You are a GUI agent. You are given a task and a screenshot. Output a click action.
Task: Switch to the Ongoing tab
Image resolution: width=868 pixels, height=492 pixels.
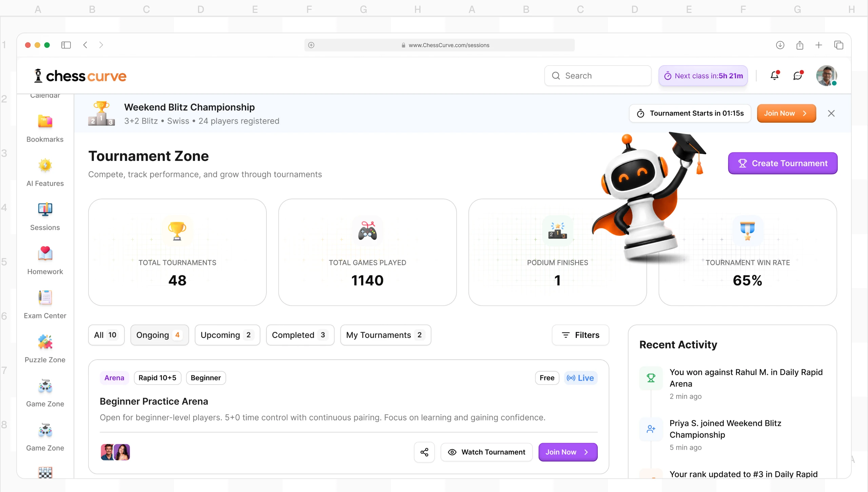coord(159,335)
